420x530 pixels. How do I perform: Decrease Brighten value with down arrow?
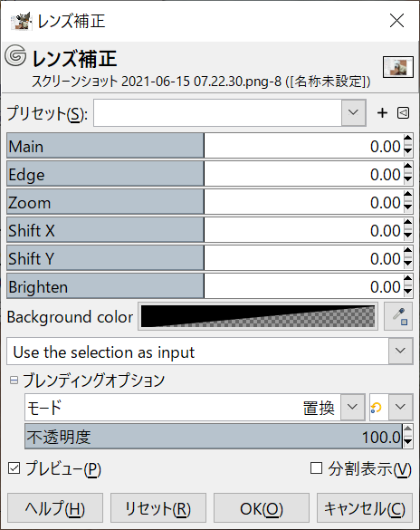pos(408,293)
